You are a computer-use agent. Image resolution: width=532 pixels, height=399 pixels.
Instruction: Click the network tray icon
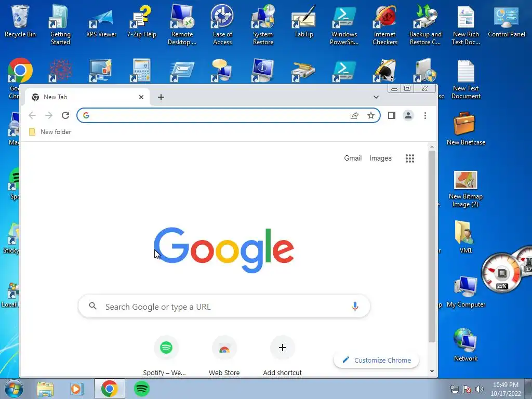point(454,389)
